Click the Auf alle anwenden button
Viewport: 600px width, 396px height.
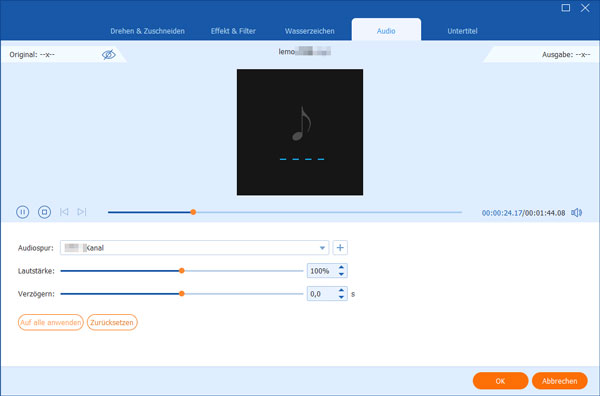51,323
